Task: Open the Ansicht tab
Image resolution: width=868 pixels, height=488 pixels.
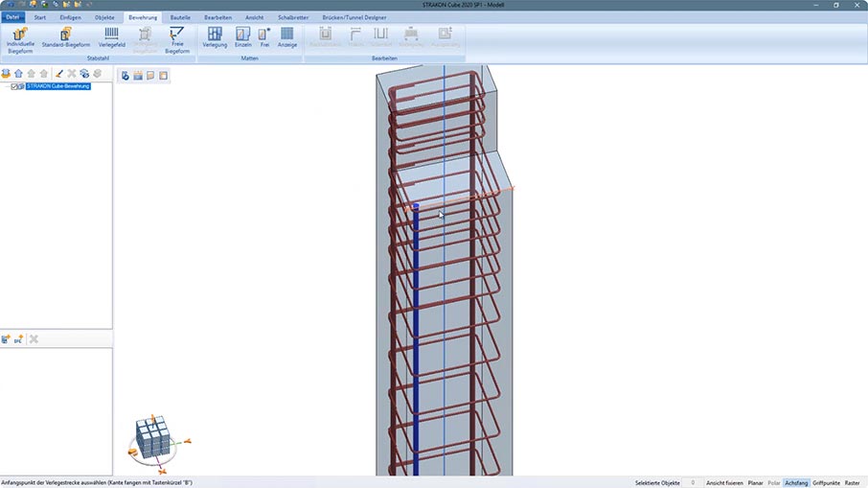Action: click(x=254, y=17)
